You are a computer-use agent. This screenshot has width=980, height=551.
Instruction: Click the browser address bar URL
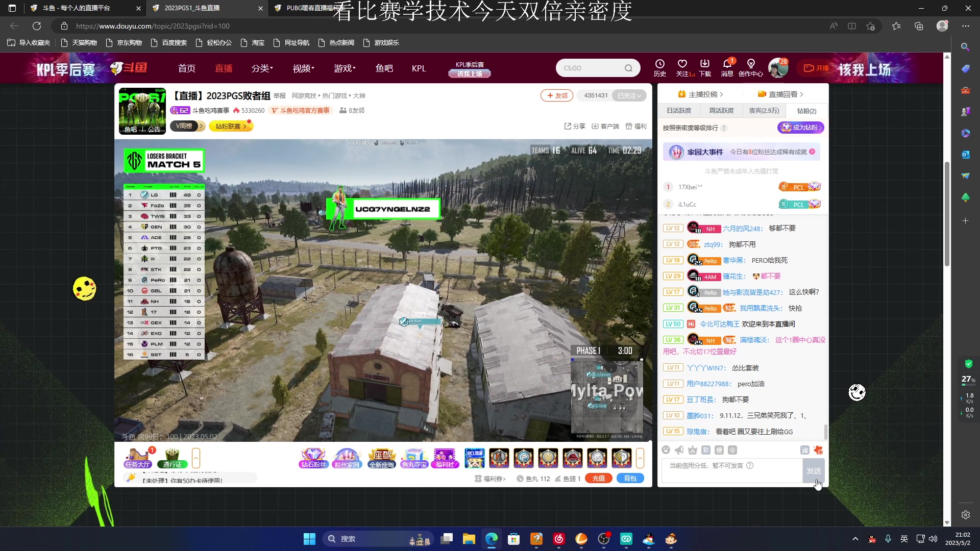[153, 26]
